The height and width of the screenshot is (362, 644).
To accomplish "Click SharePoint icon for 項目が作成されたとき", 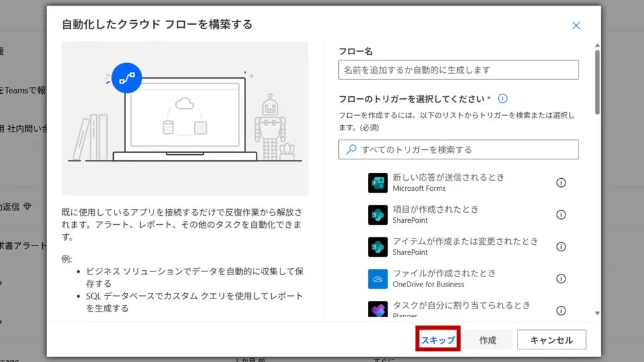I will [378, 215].
